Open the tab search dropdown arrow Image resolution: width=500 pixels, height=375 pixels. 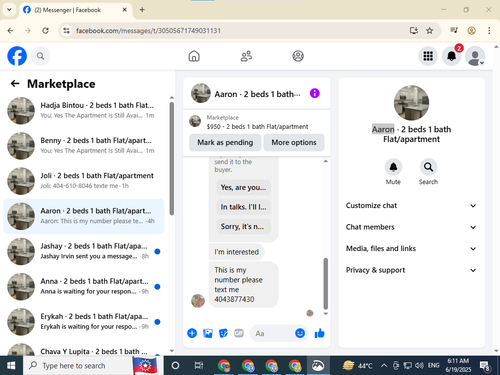9,10
